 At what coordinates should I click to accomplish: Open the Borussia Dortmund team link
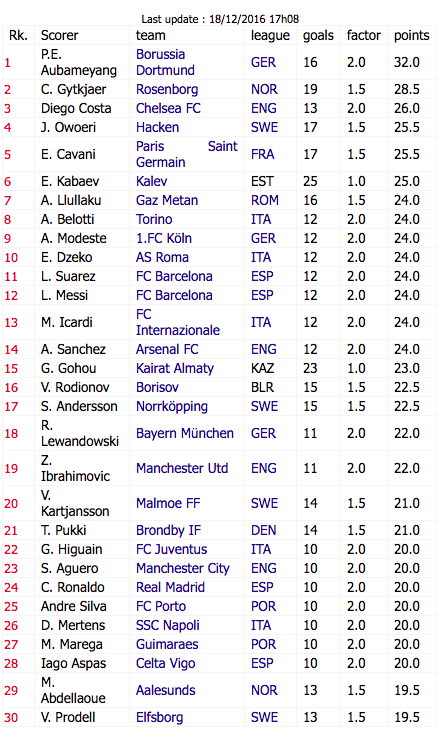pos(165,62)
